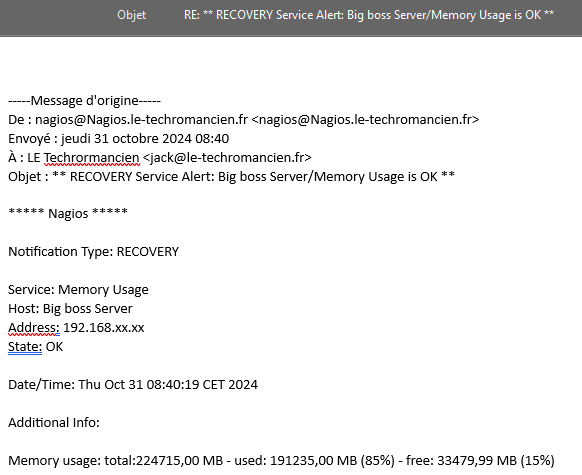Click the Service: Memory Usage line
The image size is (582, 475).
pos(78,289)
